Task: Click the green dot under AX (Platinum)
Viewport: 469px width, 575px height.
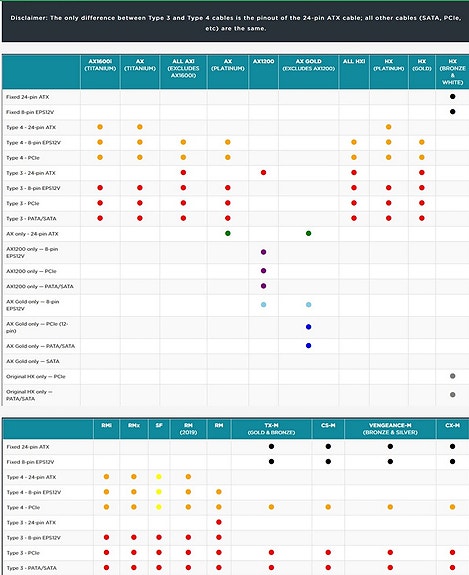Action: click(x=228, y=233)
